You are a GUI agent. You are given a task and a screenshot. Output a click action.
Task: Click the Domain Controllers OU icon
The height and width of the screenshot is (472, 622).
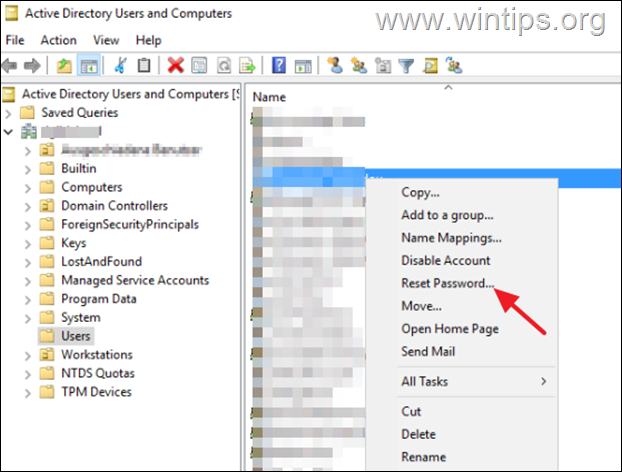[x=47, y=205]
